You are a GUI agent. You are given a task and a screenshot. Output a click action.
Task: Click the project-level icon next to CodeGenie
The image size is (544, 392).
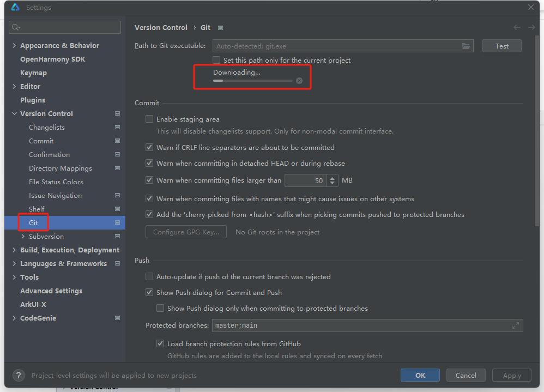117,318
